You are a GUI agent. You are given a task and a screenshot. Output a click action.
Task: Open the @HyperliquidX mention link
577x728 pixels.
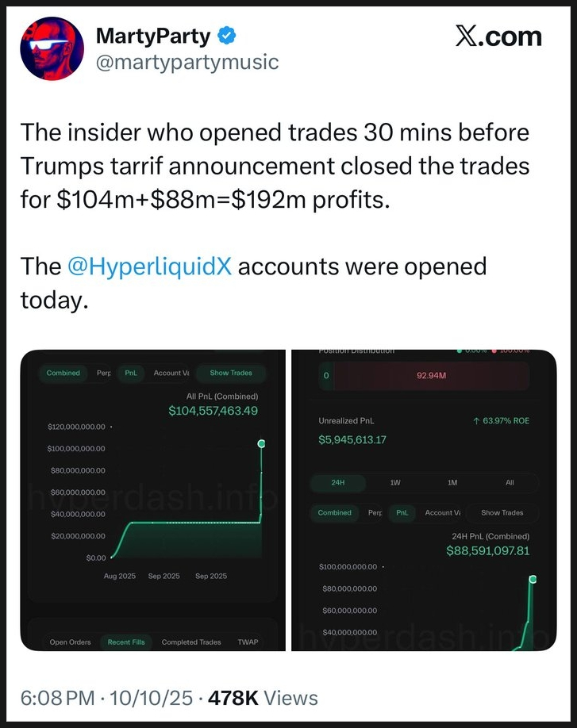(x=150, y=266)
